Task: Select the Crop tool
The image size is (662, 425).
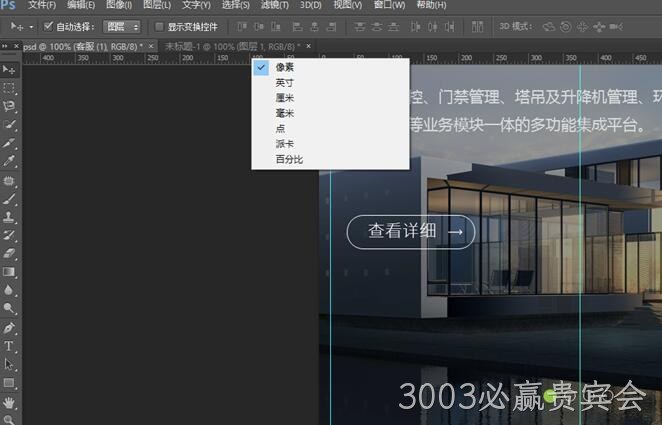Action: tap(9, 143)
